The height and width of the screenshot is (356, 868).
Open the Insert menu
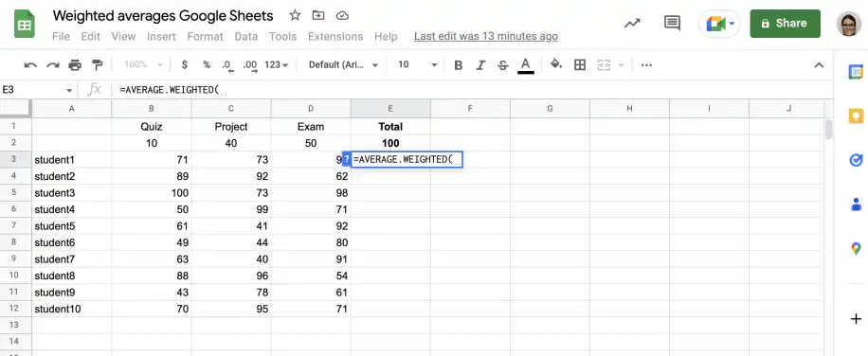tap(161, 37)
